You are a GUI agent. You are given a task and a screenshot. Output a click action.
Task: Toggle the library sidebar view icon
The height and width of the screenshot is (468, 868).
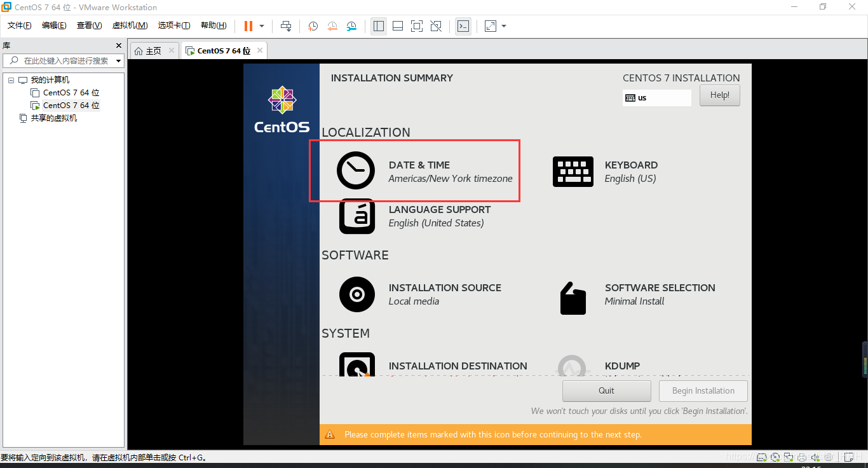click(x=379, y=26)
